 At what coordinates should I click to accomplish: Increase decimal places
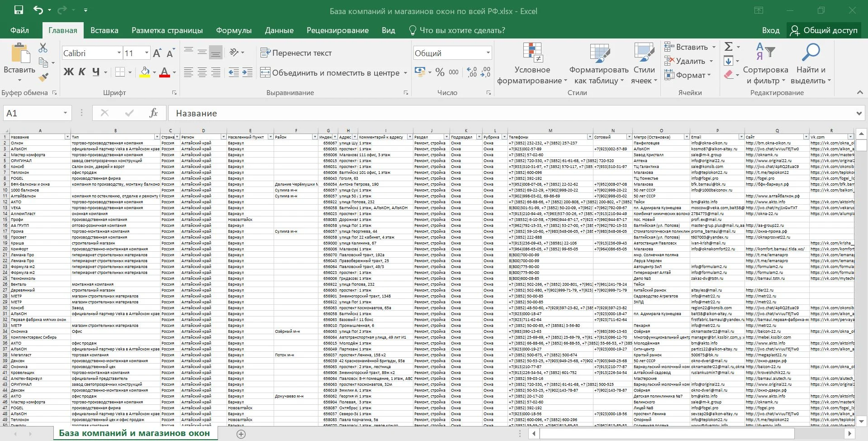pos(472,72)
